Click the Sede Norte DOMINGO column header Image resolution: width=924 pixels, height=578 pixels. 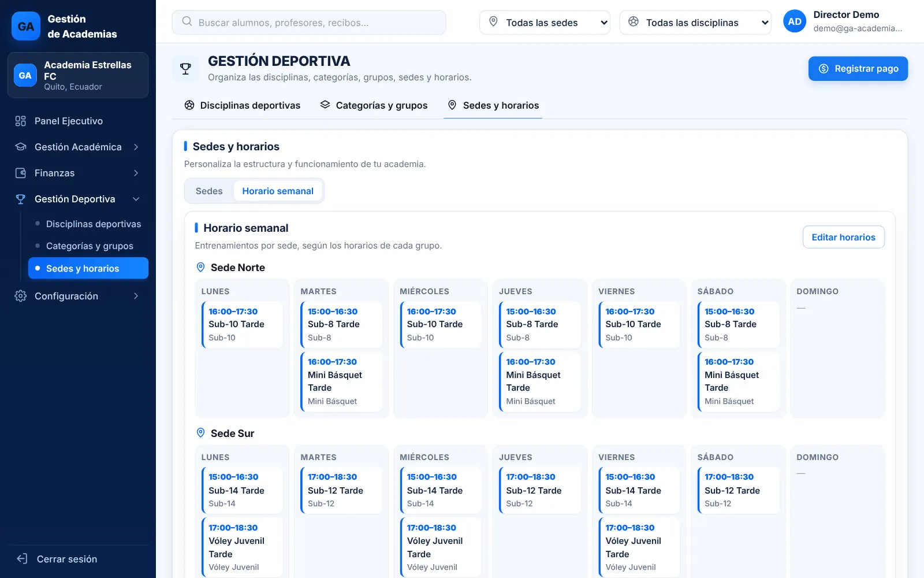pos(817,291)
